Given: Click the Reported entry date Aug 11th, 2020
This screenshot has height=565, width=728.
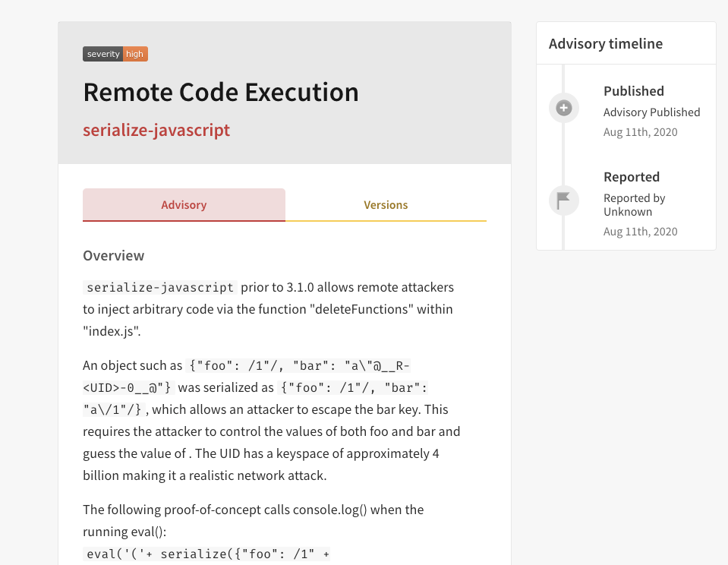Looking at the screenshot, I should 640,231.
